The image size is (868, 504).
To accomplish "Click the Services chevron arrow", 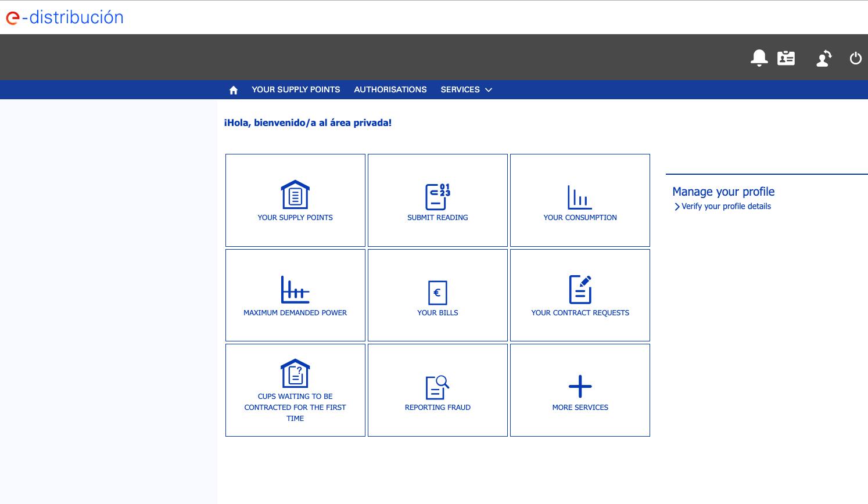I will [x=489, y=90].
